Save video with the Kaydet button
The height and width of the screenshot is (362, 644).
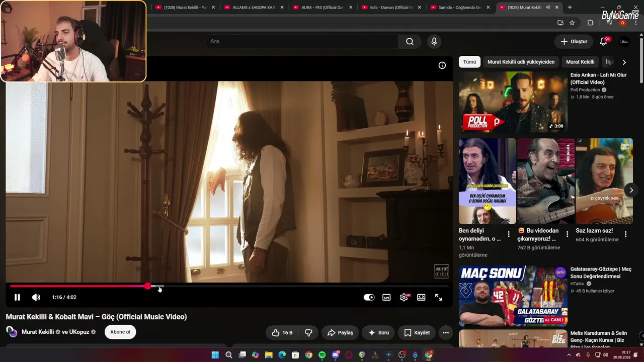click(x=417, y=332)
